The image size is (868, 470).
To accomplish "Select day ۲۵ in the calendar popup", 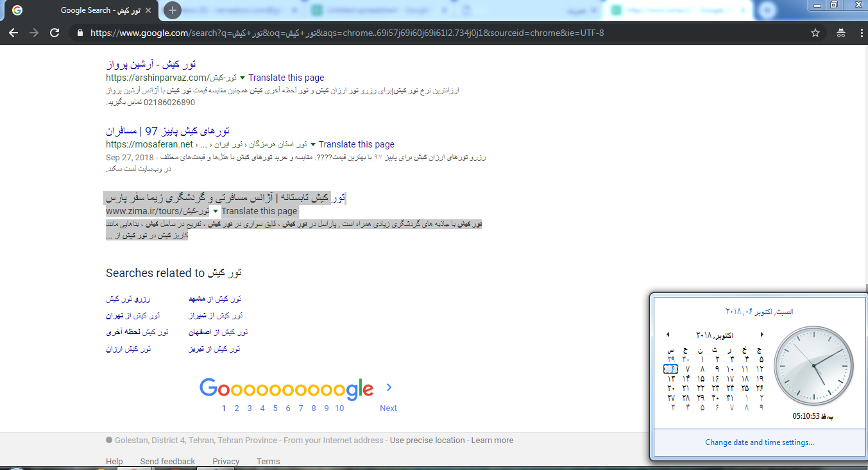I will (x=745, y=389).
